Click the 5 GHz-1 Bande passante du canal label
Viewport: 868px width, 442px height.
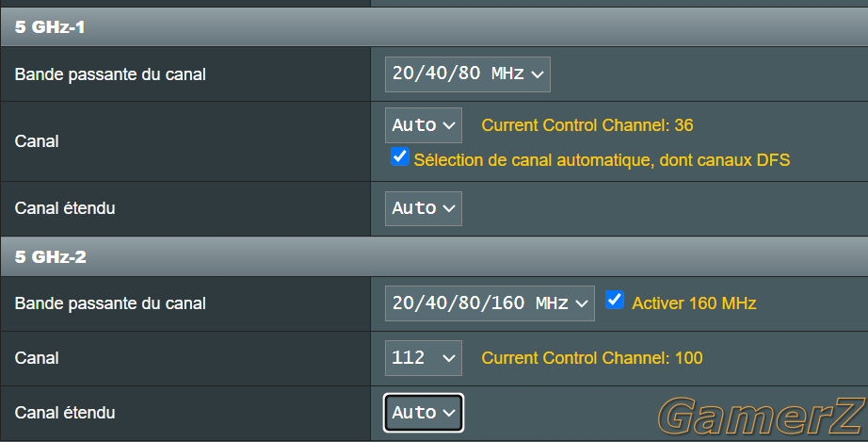tap(110, 74)
